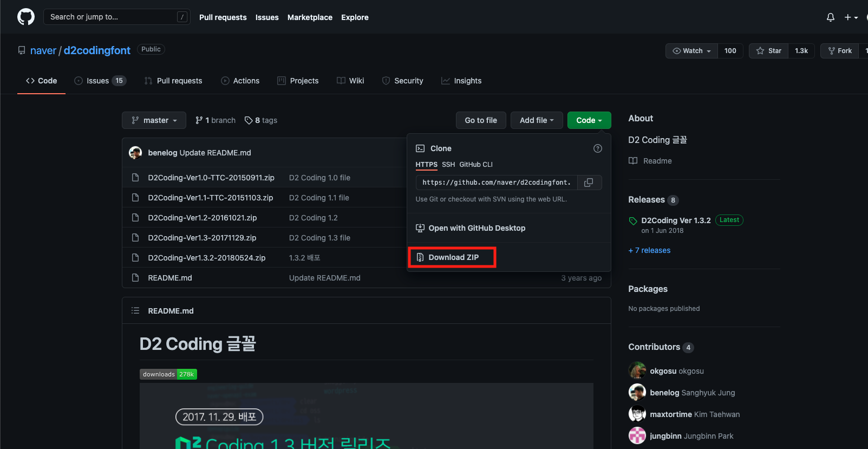
Task: Open the Projects tab
Action: [x=298, y=81]
